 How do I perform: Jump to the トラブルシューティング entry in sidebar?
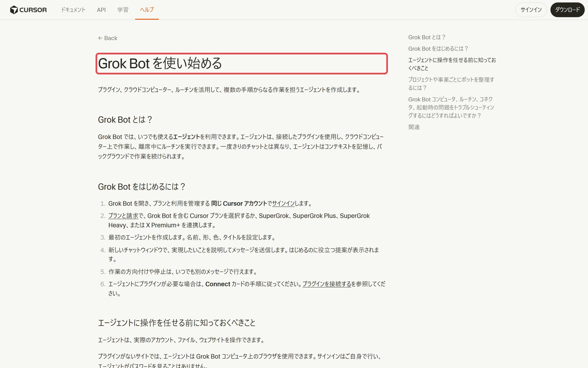(451, 107)
